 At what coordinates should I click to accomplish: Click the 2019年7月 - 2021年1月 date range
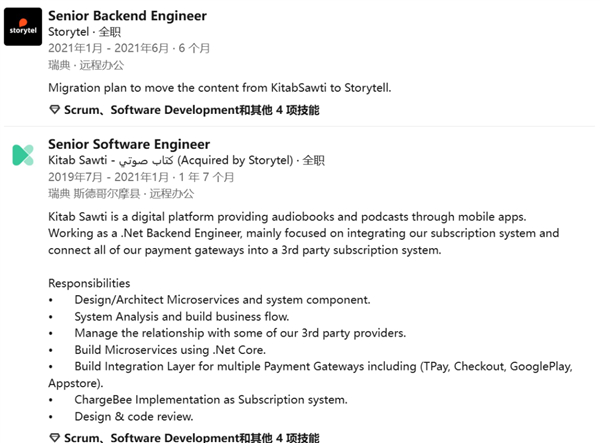(x=141, y=177)
